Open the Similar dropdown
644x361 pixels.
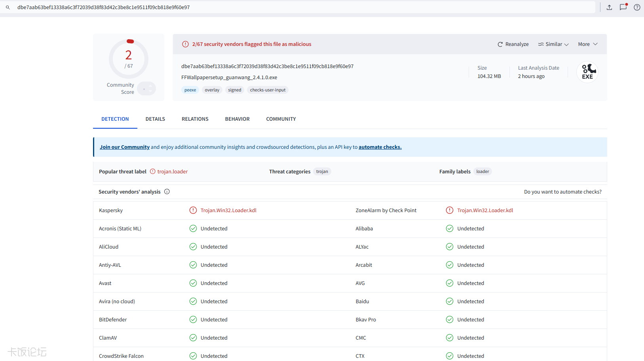553,44
